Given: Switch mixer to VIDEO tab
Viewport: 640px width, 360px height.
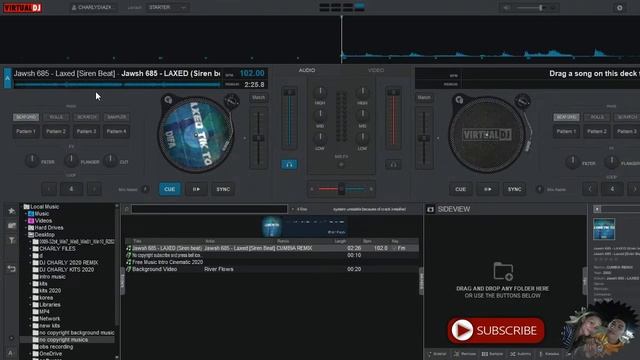Looking at the screenshot, I should [x=376, y=70].
